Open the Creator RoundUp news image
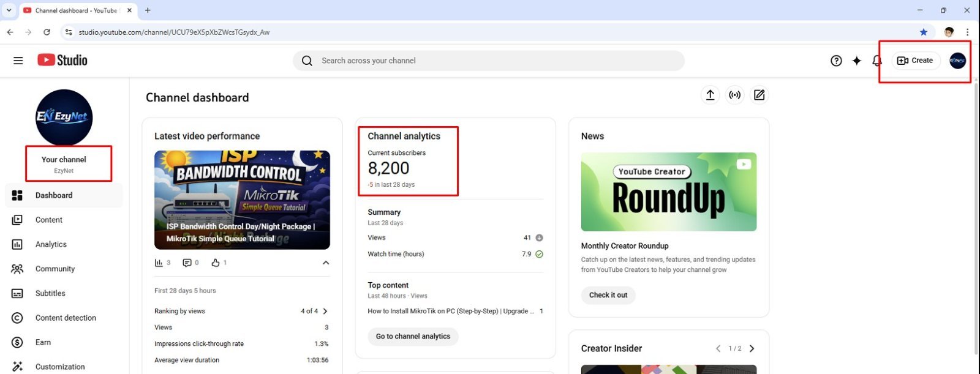The height and width of the screenshot is (374, 980). coord(669,192)
